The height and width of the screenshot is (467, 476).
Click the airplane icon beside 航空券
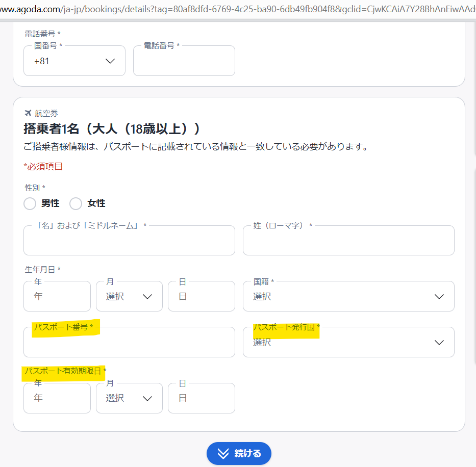coord(28,113)
